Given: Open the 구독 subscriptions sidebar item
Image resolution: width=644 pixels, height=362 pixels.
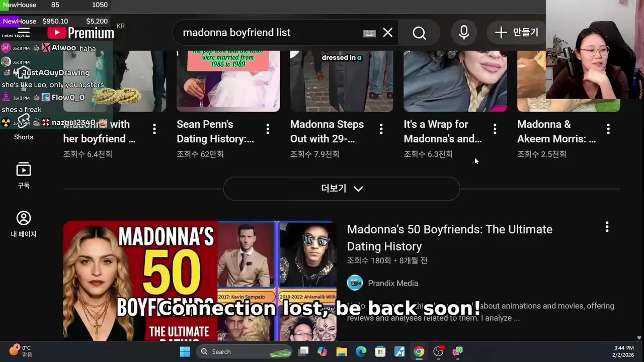Looking at the screenshot, I should pyautogui.click(x=24, y=175).
